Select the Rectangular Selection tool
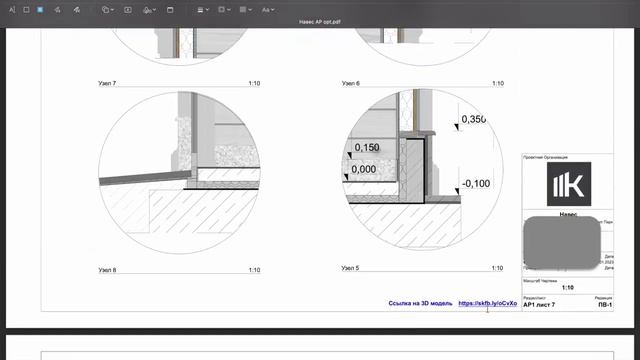The image size is (640, 360). (26, 10)
